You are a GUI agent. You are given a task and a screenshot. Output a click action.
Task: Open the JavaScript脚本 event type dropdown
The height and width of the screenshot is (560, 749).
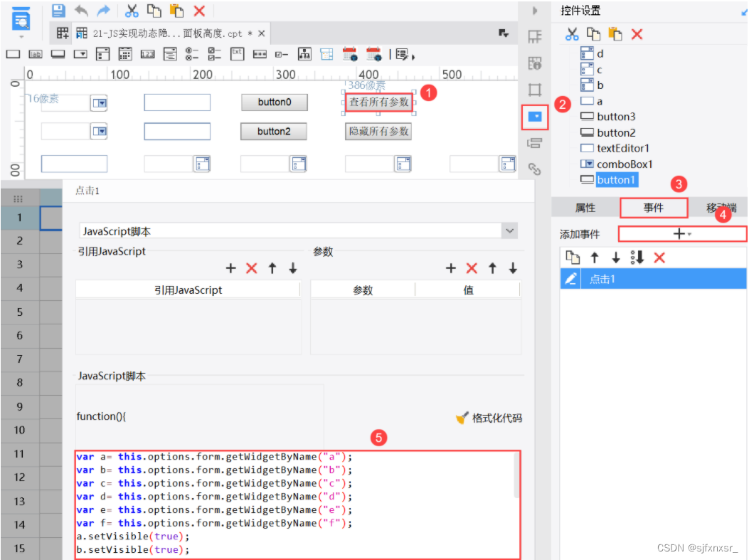point(509,230)
